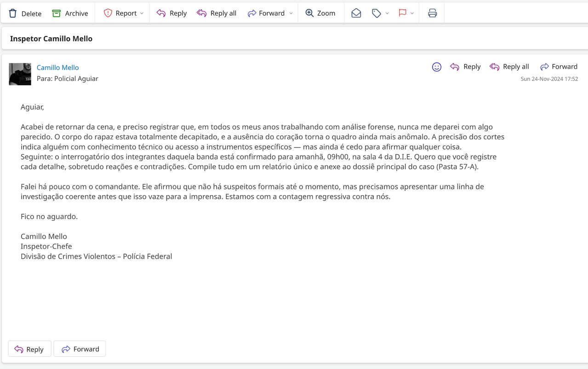Image resolution: width=588 pixels, height=369 pixels.
Task: Click the recipient text Para: Policial Aguiar
Action: coord(68,79)
